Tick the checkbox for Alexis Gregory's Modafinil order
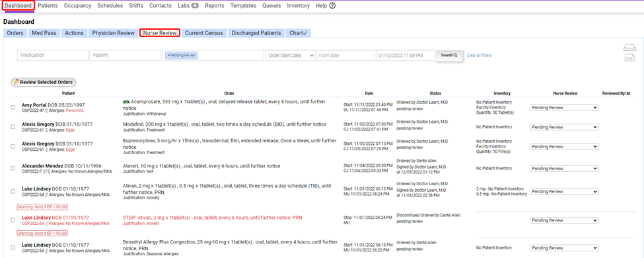 point(13,127)
